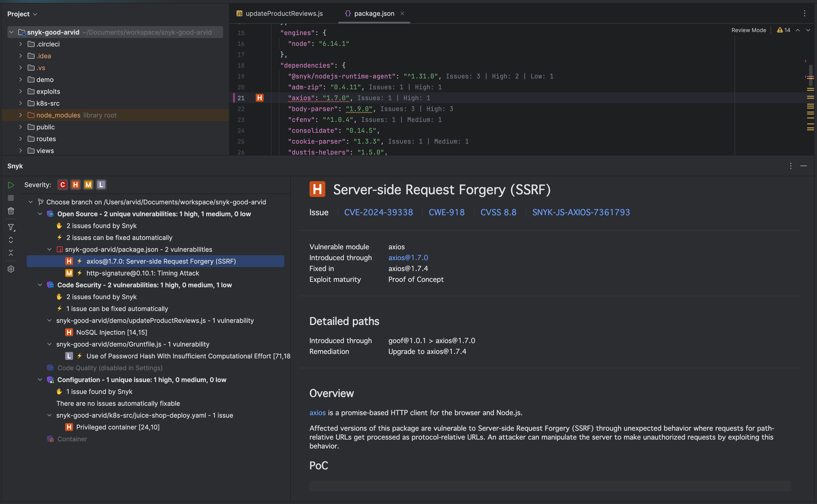Run a new Snyk scan
817x504 pixels.
11,185
